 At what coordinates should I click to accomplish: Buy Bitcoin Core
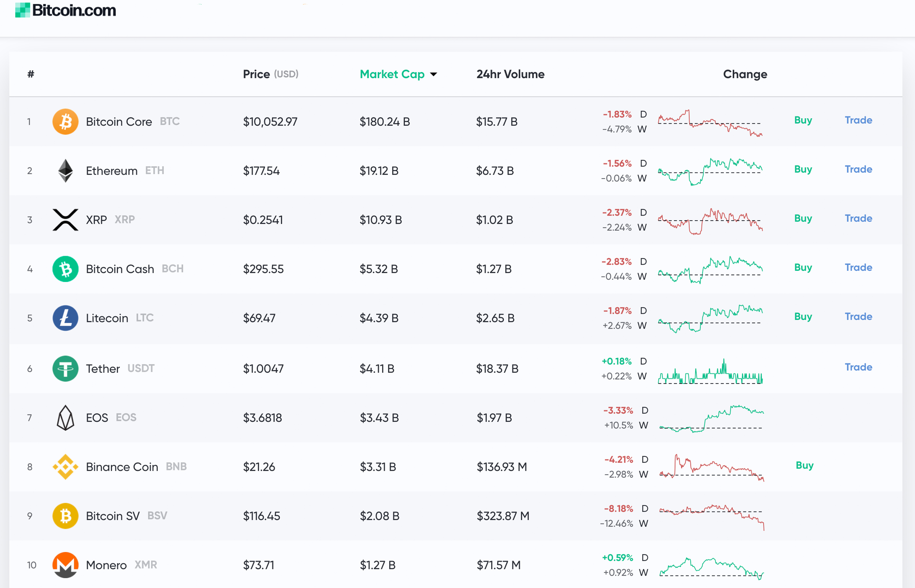tap(803, 120)
